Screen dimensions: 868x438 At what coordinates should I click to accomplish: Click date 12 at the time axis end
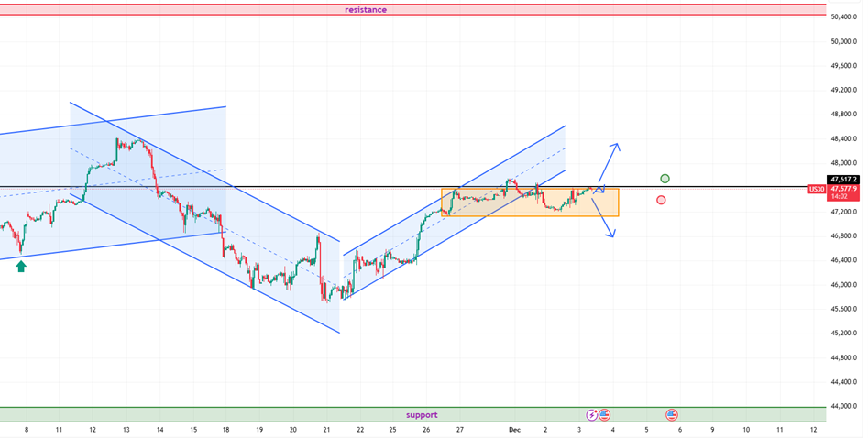click(813, 429)
